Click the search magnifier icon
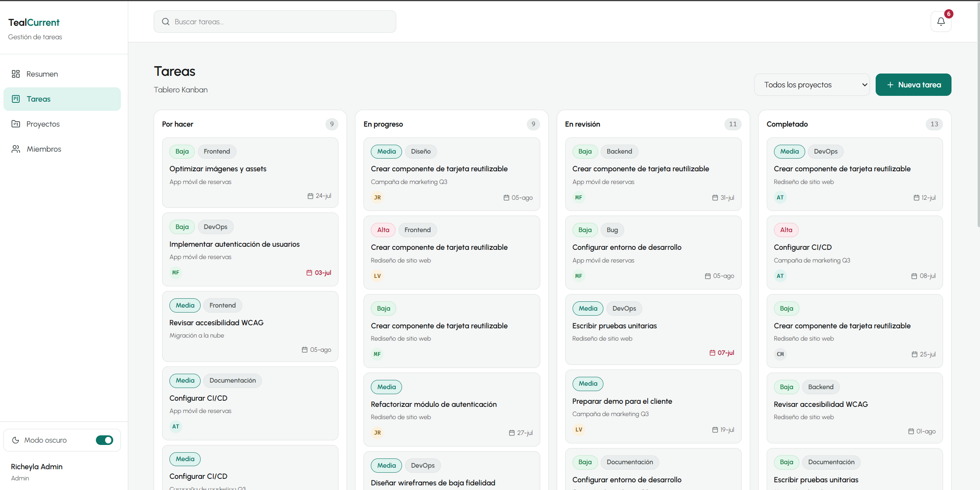 166,22
